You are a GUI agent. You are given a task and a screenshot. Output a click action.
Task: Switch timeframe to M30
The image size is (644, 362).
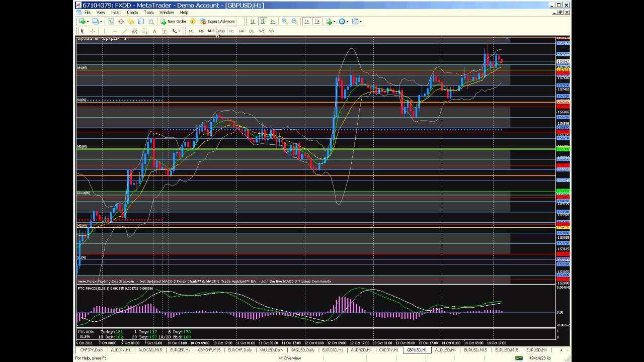tap(221, 31)
